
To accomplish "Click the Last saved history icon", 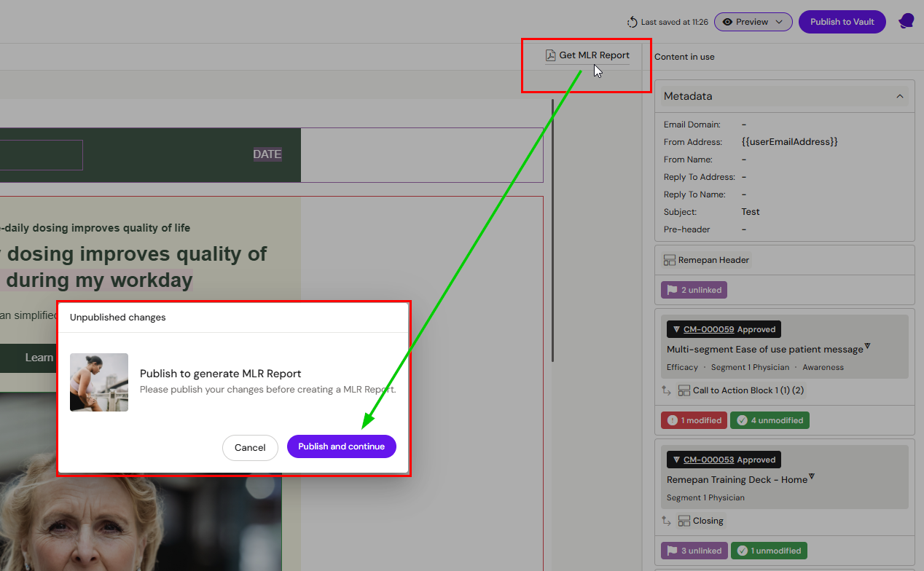I will [x=633, y=22].
